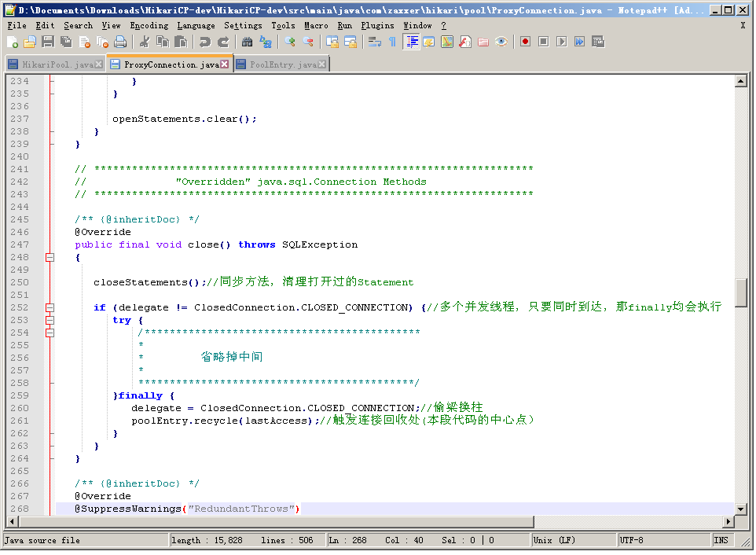Collapse the comment fold at line 254
The image size is (756, 555).
click(x=50, y=333)
